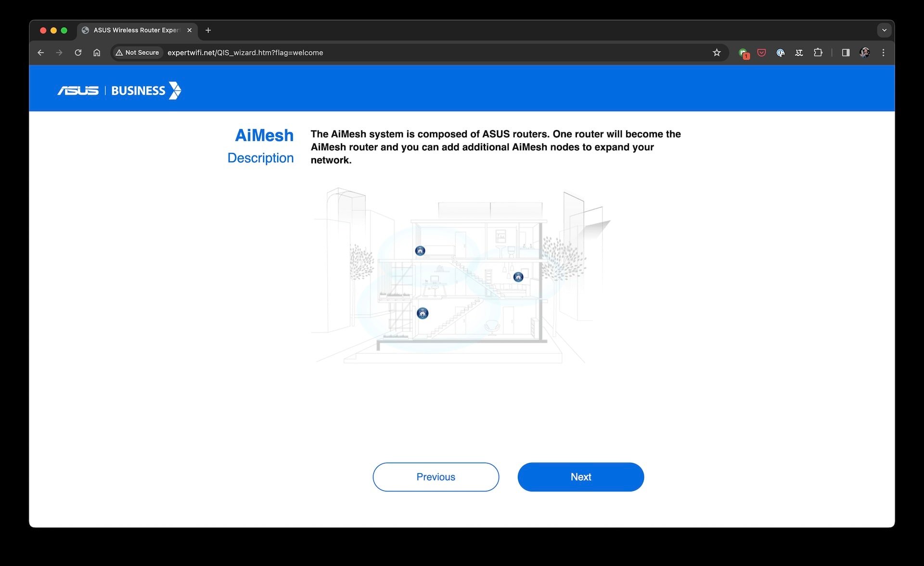Click the browser back navigation arrow
The height and width of the screenshot is (566, 924).
pyautogui.click(x=40, y=52)
